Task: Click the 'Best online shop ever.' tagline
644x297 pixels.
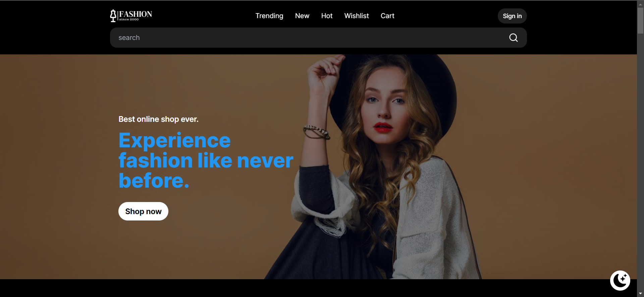Action: pos(158,119)
